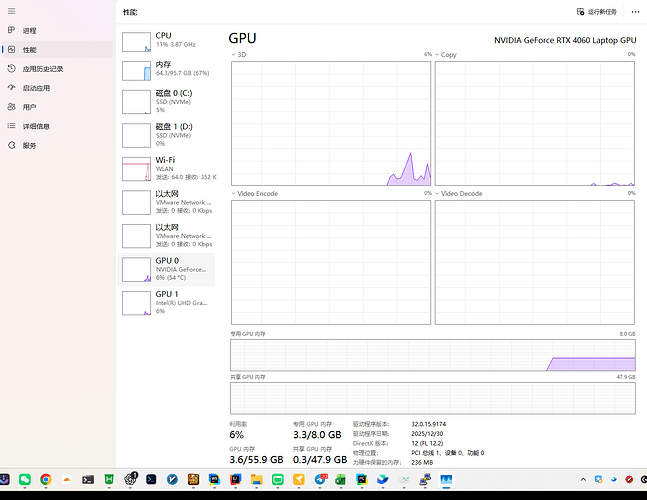Click the red circular system tray icon

pos(629,479)
